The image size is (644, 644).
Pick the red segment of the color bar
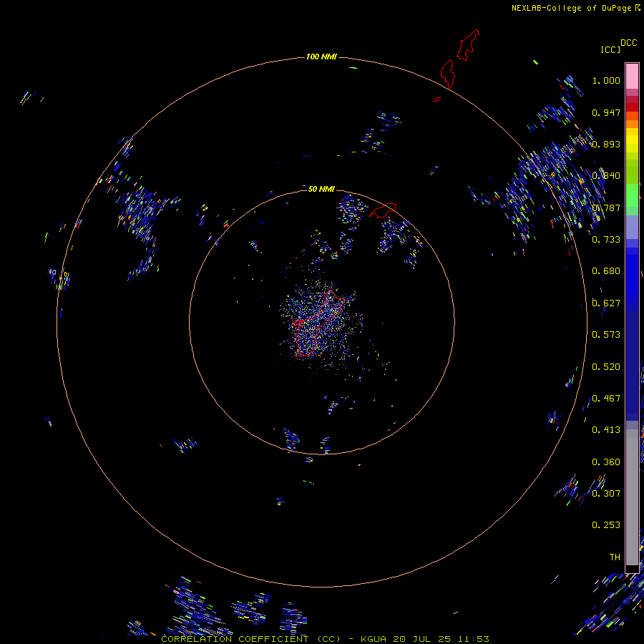632,107
